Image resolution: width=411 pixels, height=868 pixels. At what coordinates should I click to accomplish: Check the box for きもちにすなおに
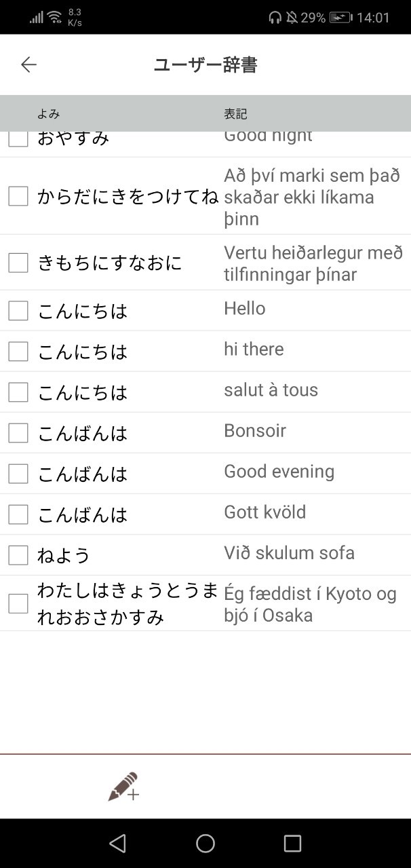pyautogui.click(x=18, y=263)
